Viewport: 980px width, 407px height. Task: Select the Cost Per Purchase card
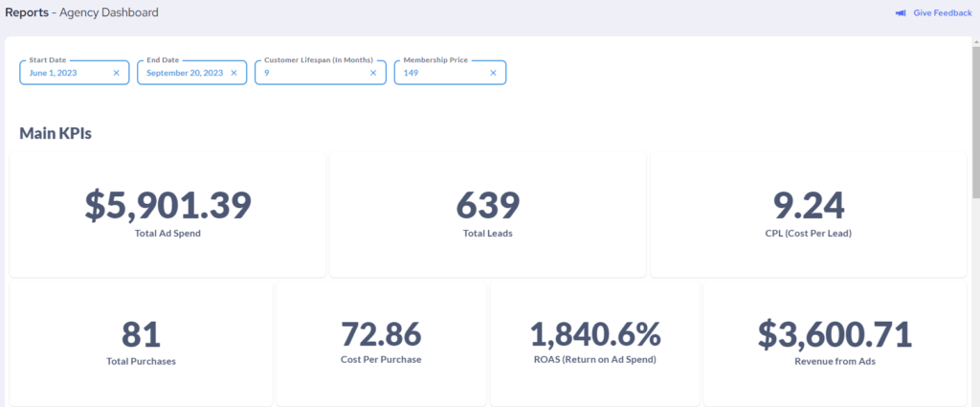pos(381,341)
